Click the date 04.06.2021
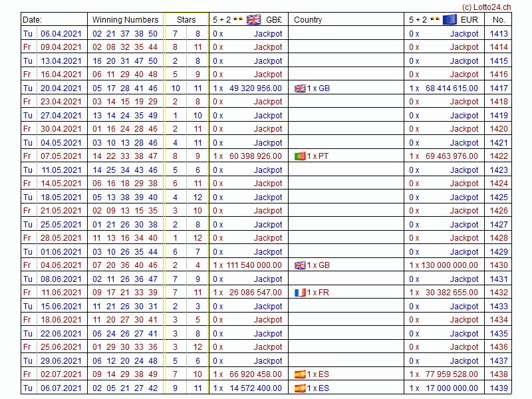 (x=61, y=265)
